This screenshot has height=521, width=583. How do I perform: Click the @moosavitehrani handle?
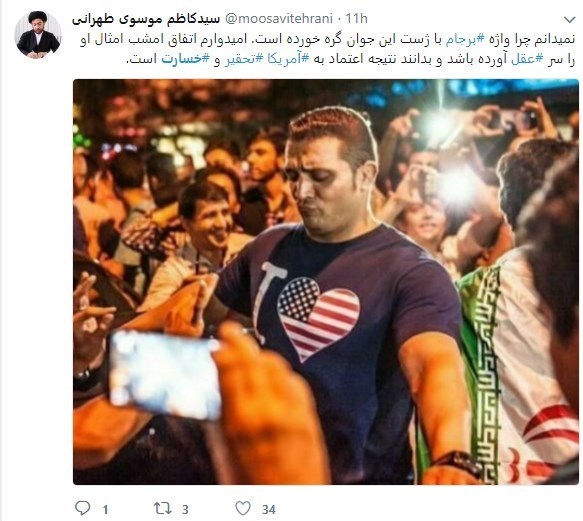tap(278, 19)
